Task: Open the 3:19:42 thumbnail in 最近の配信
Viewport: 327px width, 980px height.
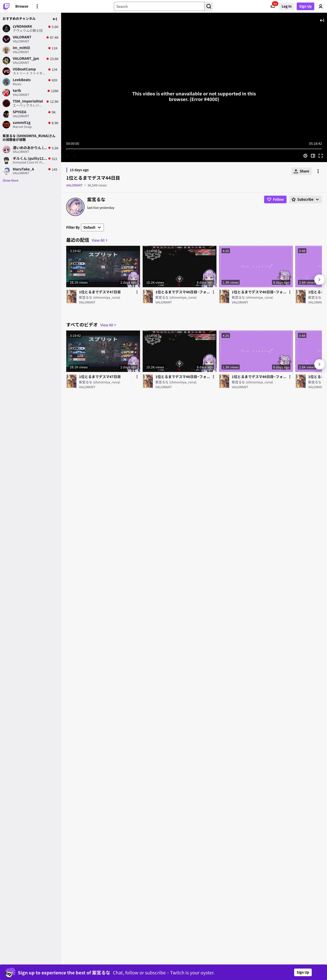Action: click(x=103, y=266)
